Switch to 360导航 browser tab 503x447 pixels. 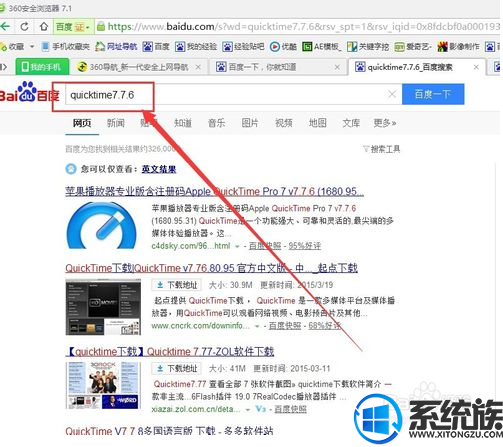139,67
